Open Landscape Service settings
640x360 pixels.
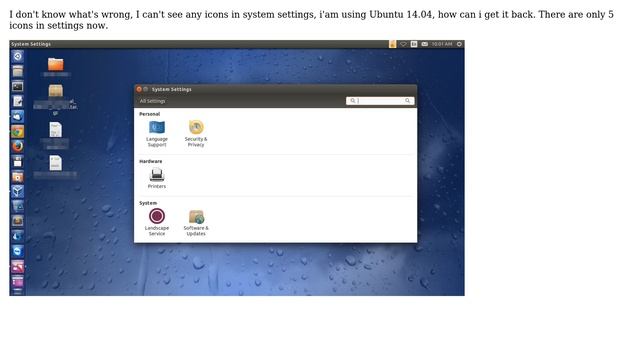157,222
